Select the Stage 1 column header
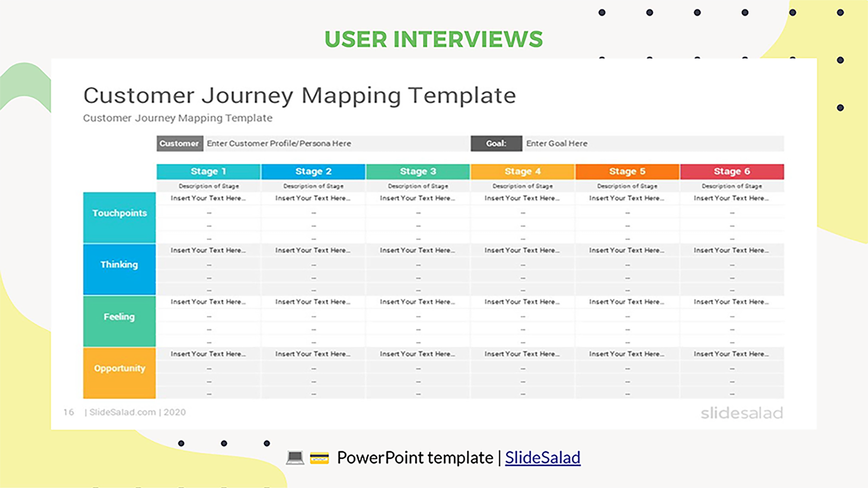 point(209,171)
